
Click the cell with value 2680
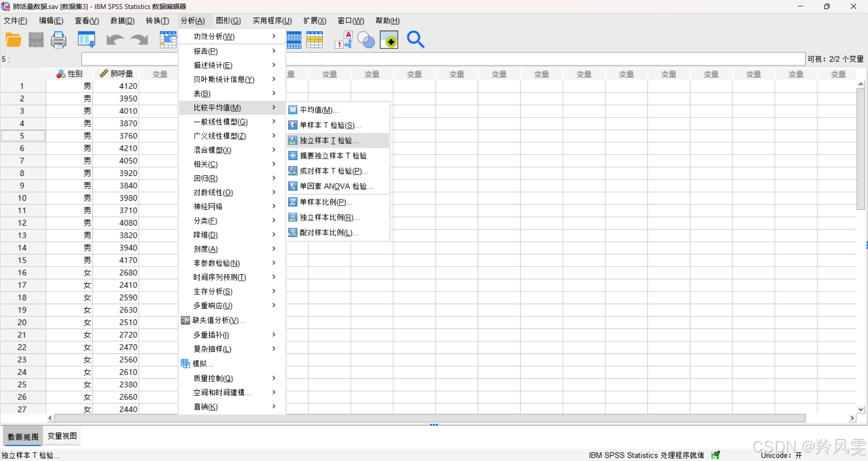116,273
